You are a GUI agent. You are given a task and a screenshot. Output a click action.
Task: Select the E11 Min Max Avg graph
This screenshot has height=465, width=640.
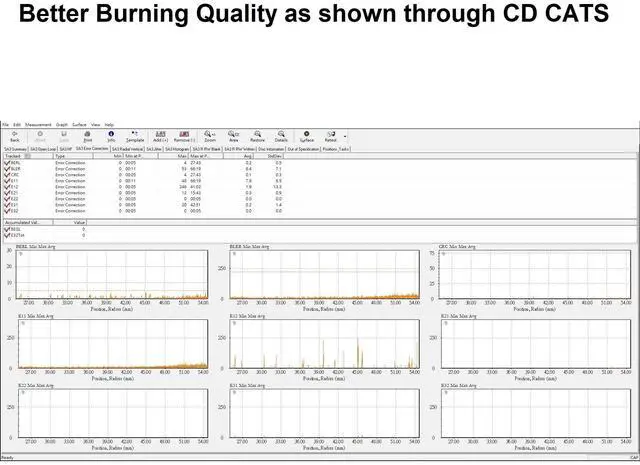tap(113, 344)
